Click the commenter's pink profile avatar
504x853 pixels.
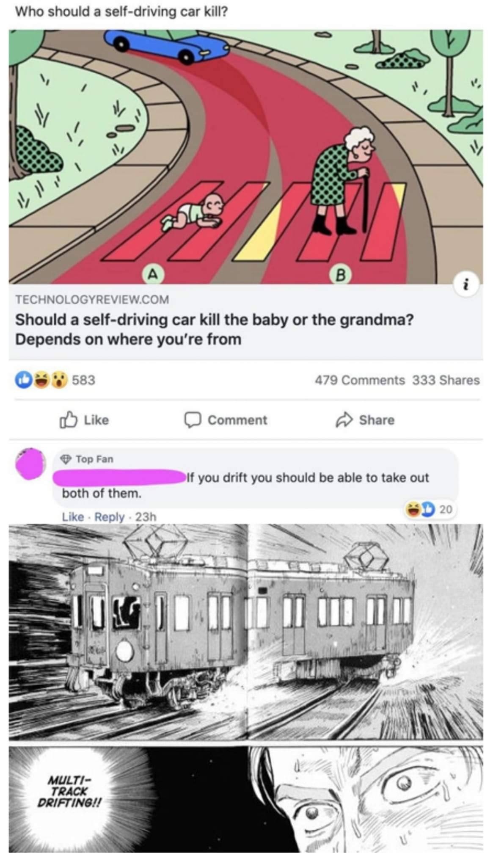tap(30, 464)
